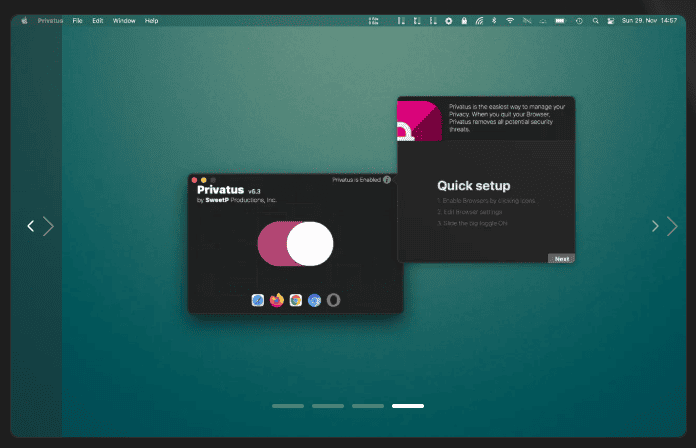The height and width of the screenshot is (448, 696).
Task: Click the Safari browser icon in Privatus
Action: click(257, 301)
